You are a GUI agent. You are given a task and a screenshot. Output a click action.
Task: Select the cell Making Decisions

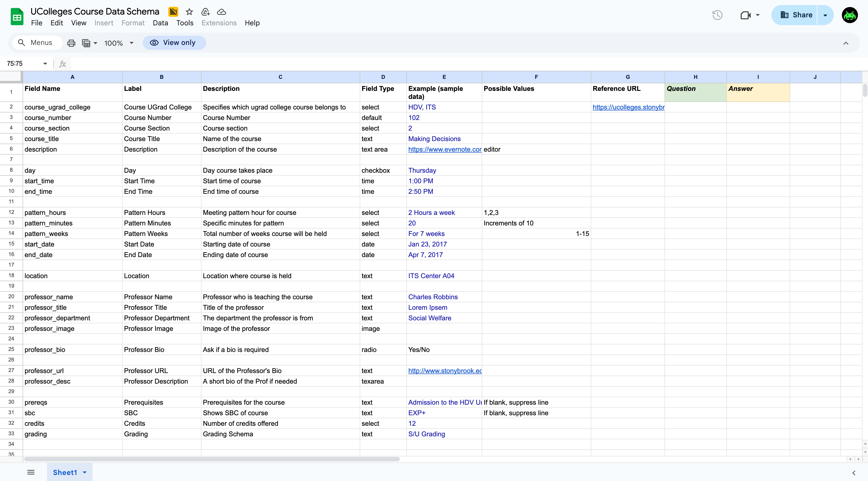444,139
